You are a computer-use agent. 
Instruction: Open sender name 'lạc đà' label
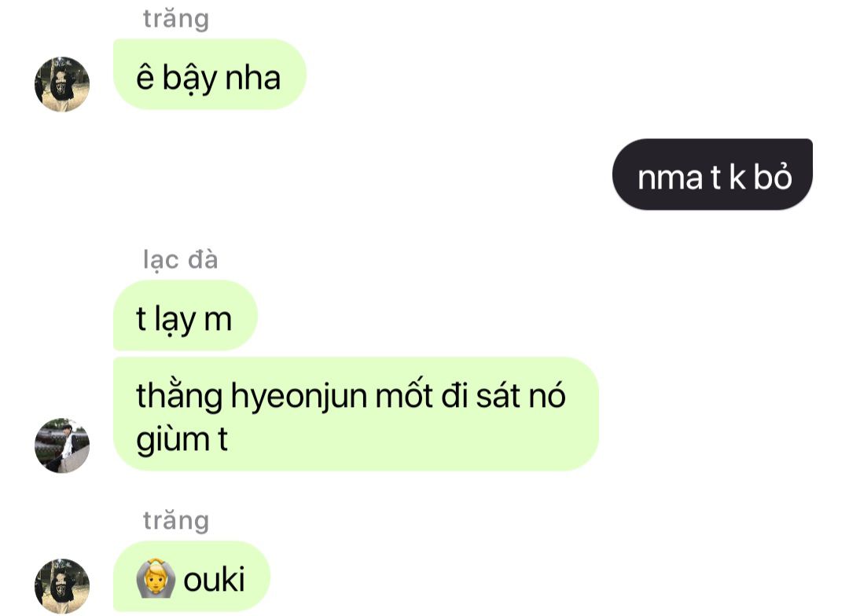(x=180, y=260)
